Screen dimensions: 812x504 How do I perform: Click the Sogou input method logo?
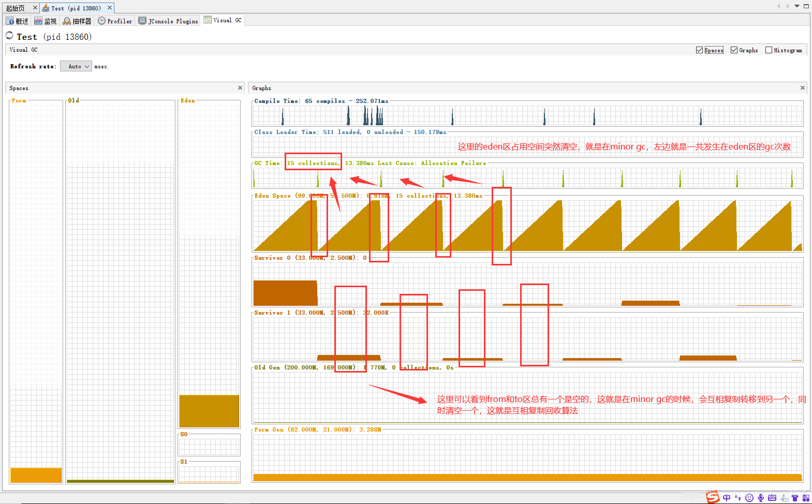[713, 497]
